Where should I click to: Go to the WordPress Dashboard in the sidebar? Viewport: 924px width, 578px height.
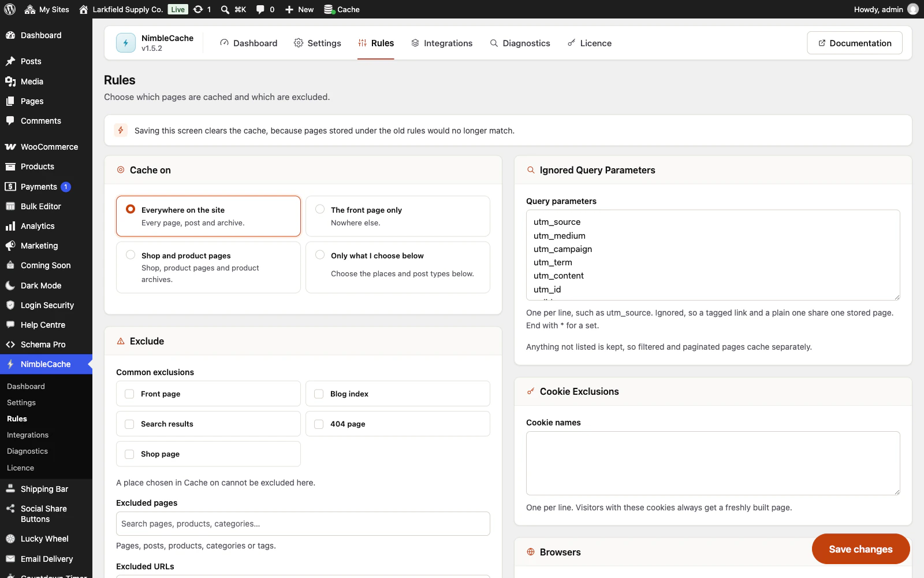point(46,35)
